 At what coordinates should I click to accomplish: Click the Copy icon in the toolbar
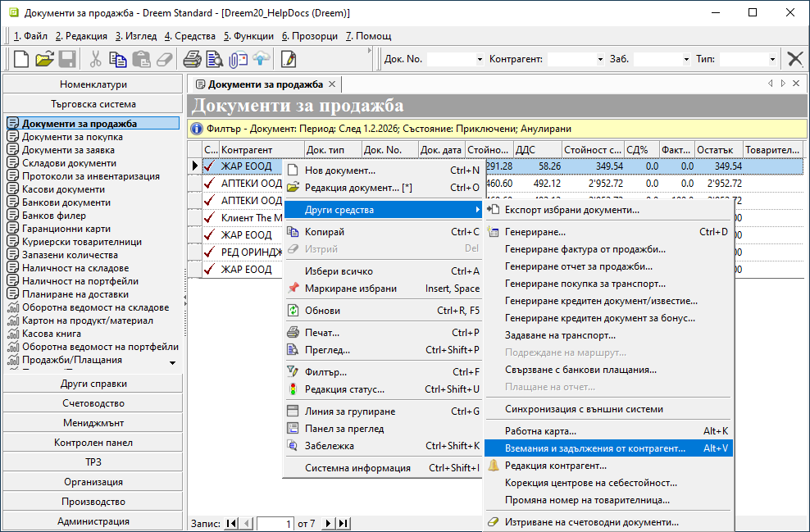tap(118, 59)
